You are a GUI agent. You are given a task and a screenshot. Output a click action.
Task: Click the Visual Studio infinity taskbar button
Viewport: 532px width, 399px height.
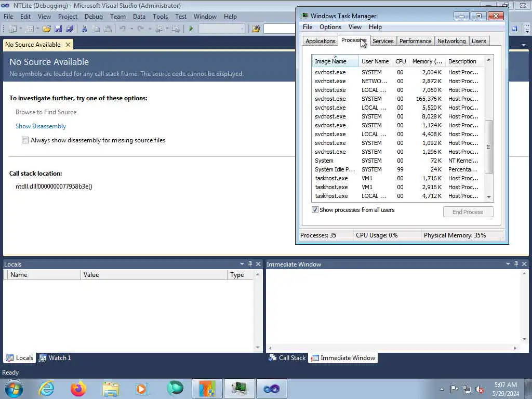(271, 389)
